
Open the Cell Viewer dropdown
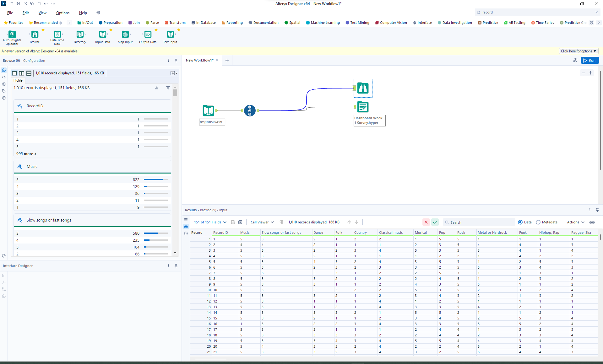[x=262, y=222]
